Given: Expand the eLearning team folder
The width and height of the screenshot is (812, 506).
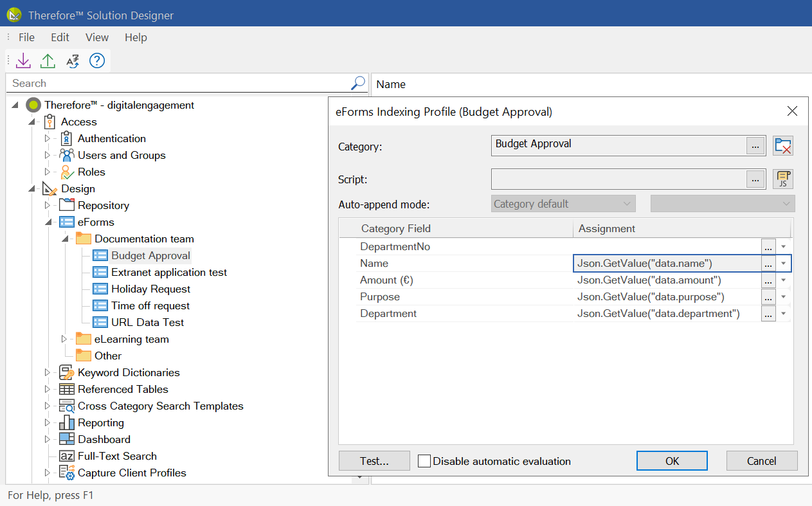Looking at the screenshot, I should (x=64, y=339).
